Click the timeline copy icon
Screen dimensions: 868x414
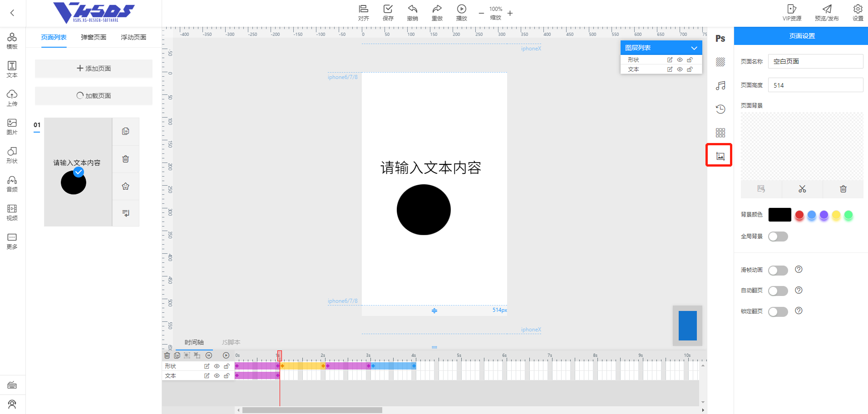pos(177,355)
